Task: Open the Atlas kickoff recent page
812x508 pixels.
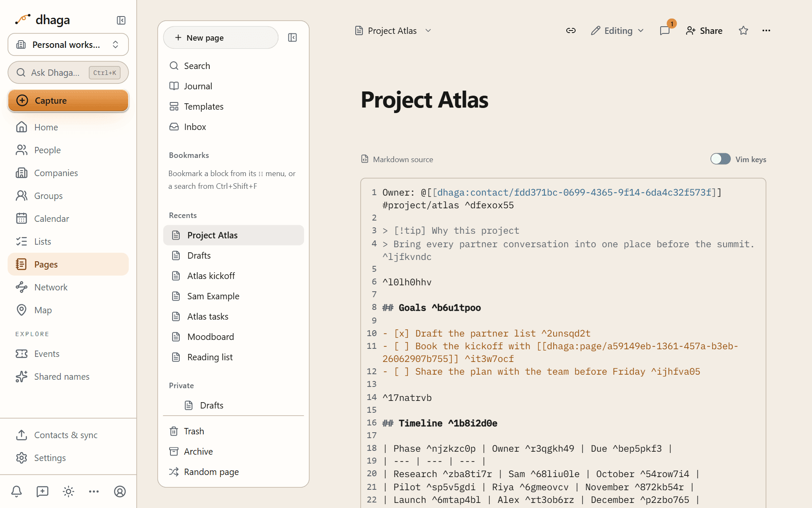Action: (x=233, y=276)
